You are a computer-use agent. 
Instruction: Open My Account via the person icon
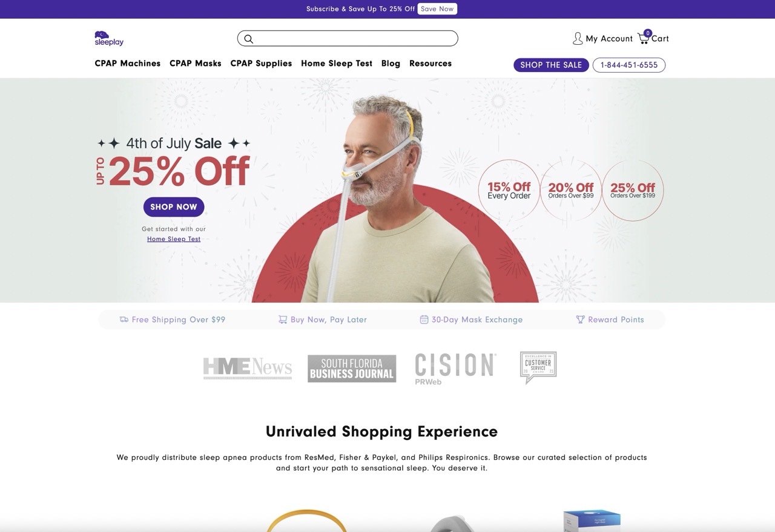[x=578, y=39]
